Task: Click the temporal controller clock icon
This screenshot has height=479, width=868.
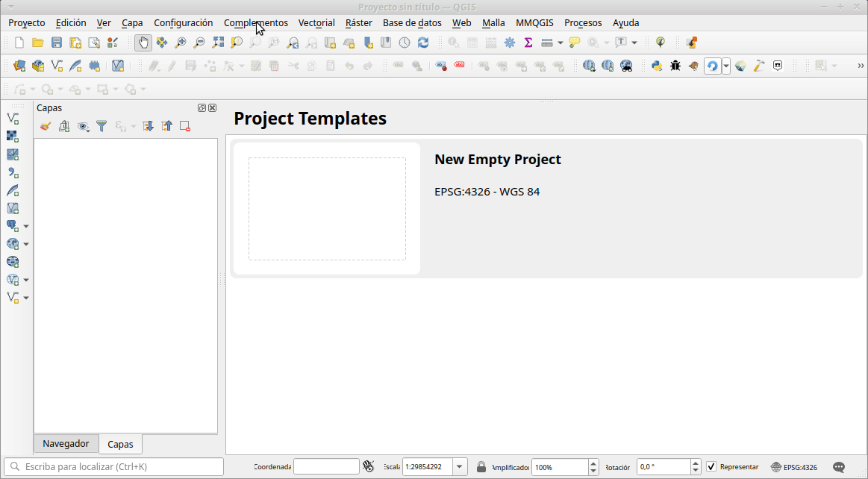Action: (x=405, y=43)
